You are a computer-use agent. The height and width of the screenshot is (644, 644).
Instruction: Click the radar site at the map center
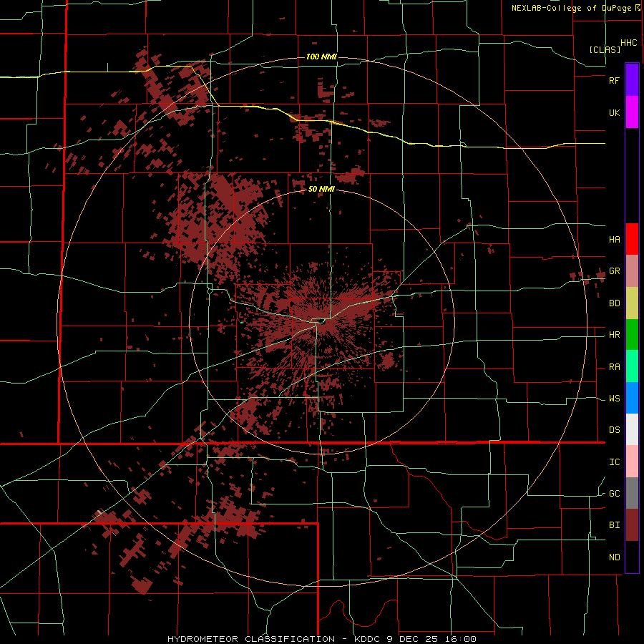[321, 321]
